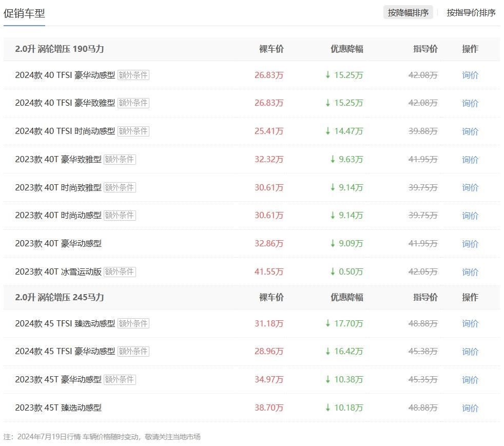504x446 pixels.
Task: Open 额外条件 tag on 2023款 45T 豪华动感型
Action: click(120, 380)
